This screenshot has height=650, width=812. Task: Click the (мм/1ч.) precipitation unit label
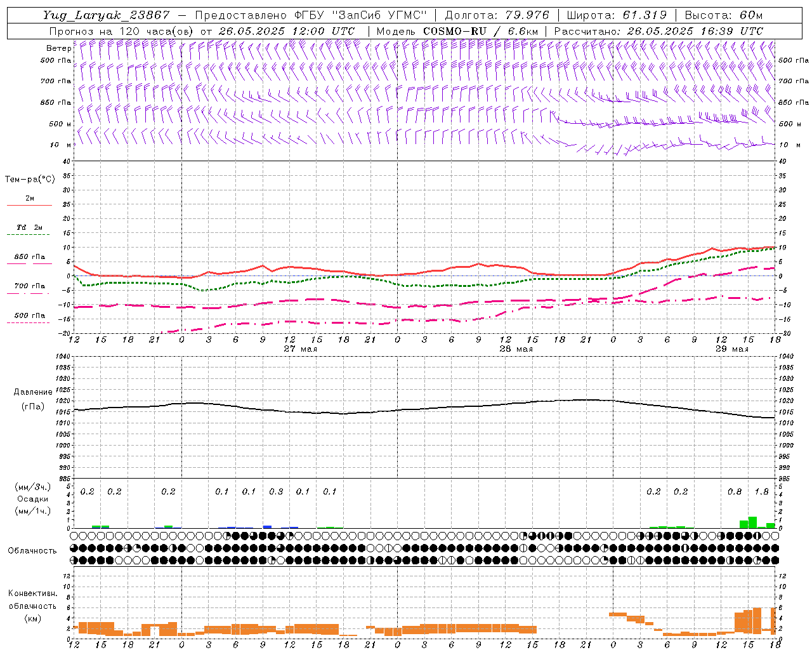coord(32,511)
